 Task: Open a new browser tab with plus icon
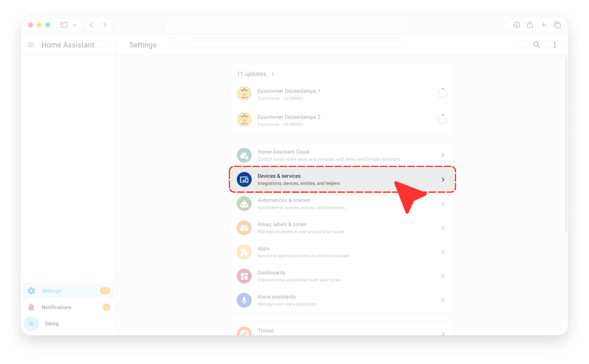tap(543, 25)
